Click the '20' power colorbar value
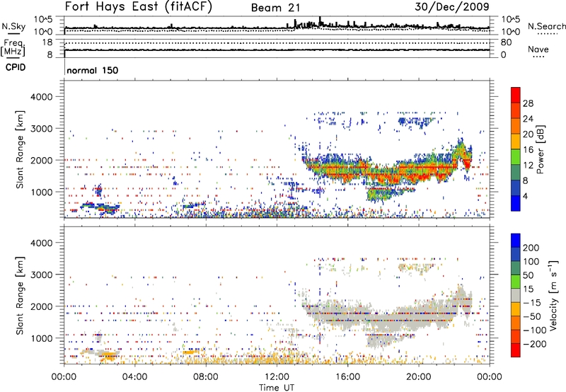The image size is (566, 392). (x=528, y=134)
